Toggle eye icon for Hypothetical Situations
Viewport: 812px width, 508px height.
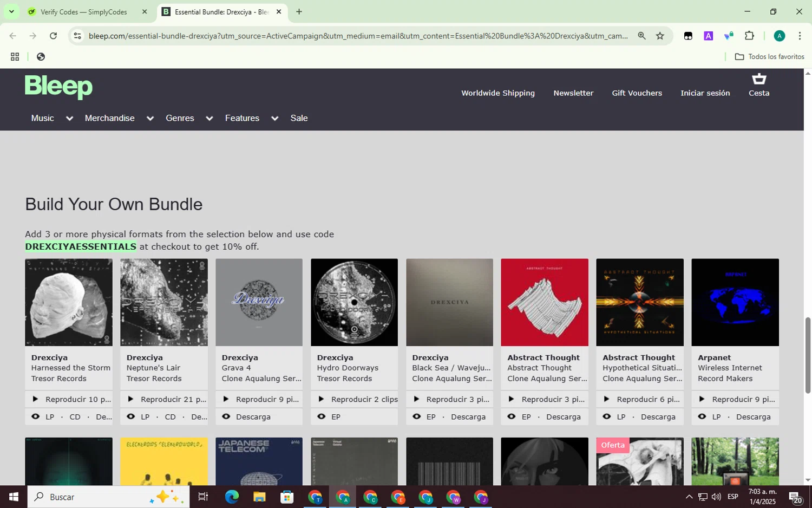click(x=607, y=416)
